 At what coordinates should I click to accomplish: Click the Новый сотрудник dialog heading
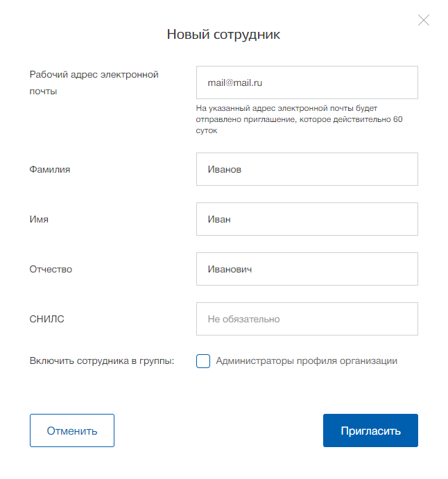(x=223, y=34)
